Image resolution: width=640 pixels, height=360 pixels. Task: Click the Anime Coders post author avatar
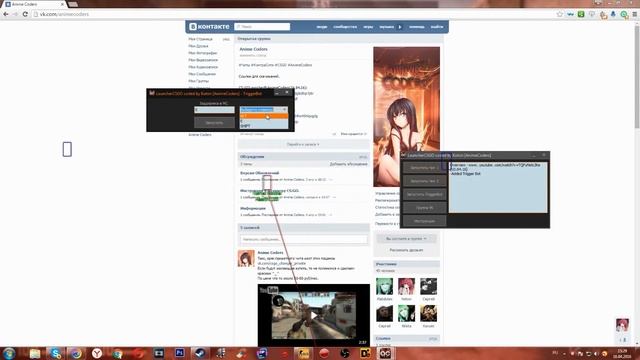[246, 258]
